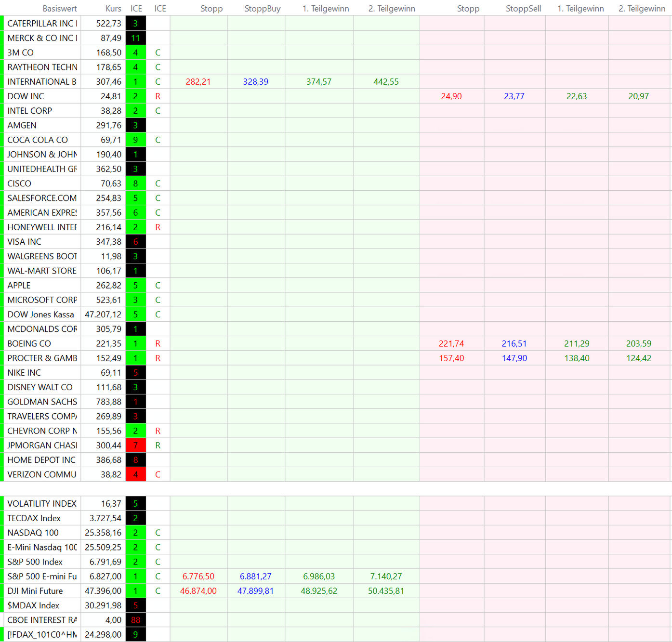Click the green ICE cell showing 11 for MERCK
Image resolution: width=672 pixels, height=642 pixels.
point(135,38)
